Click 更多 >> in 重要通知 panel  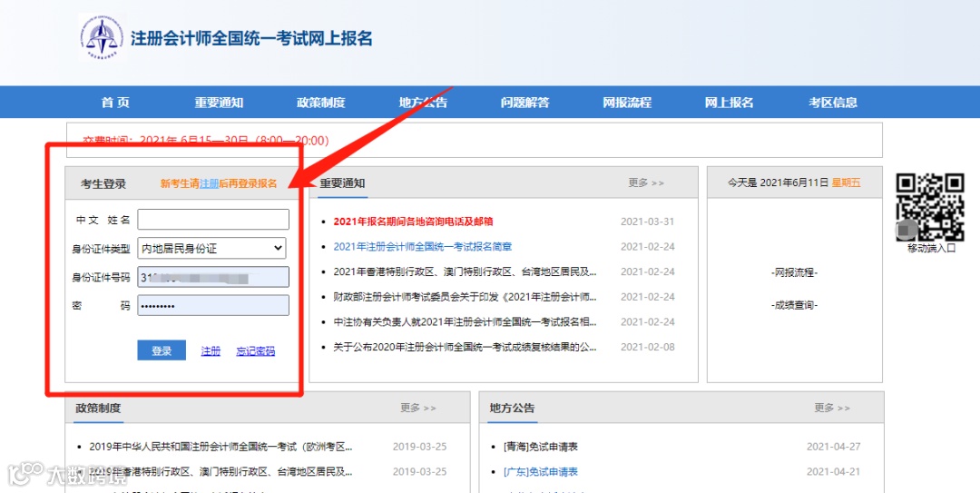pos(646,182)
